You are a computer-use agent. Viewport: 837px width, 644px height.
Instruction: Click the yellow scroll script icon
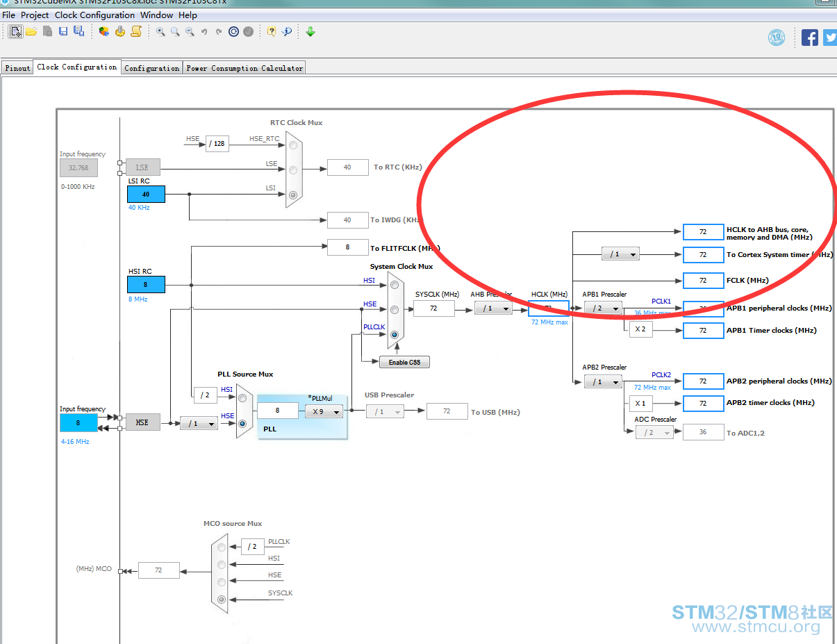[x=136, y=31]
